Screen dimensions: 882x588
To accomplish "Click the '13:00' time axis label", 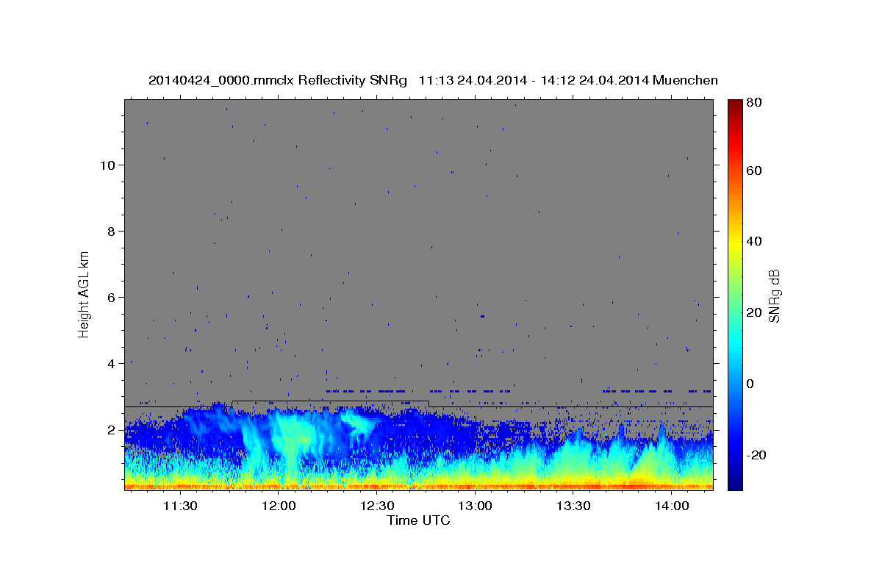I will click(x=476, y=506).
